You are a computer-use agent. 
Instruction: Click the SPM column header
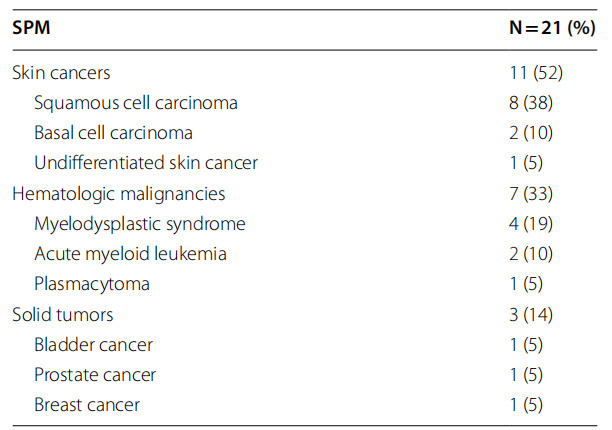coord(32,30)
